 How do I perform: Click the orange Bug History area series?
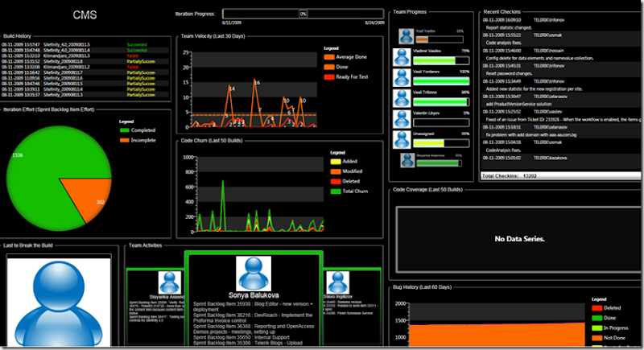[x=497, y=335]
